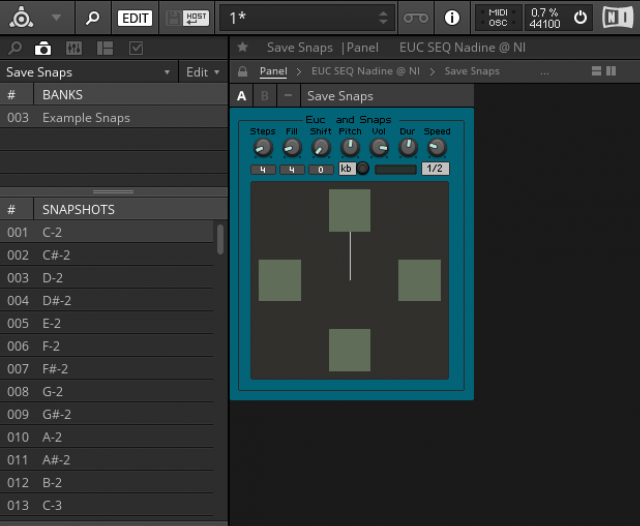Viewport: 640px width, 526px height.
Task: Toggle the audio engine power button
Action: 580,18
